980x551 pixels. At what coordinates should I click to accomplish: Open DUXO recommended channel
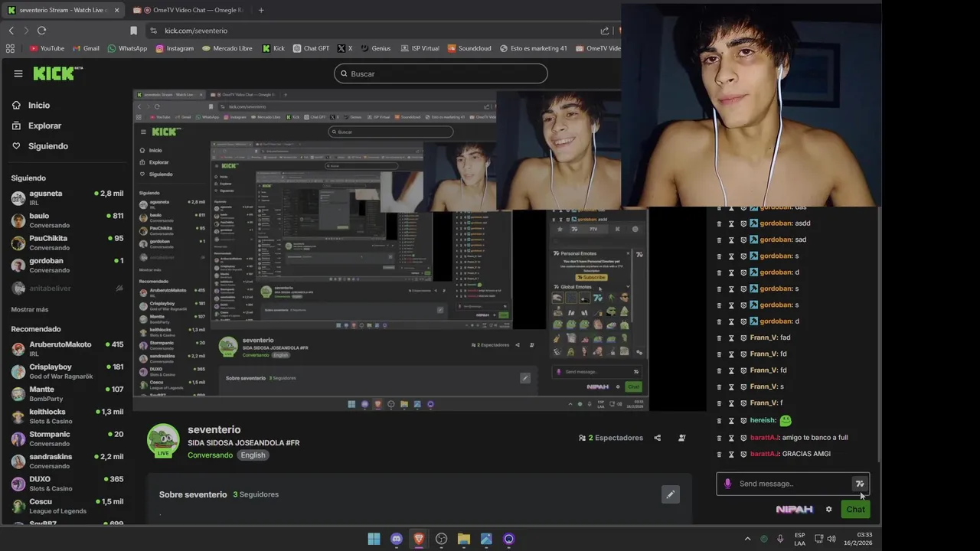[x=67, y=484]
